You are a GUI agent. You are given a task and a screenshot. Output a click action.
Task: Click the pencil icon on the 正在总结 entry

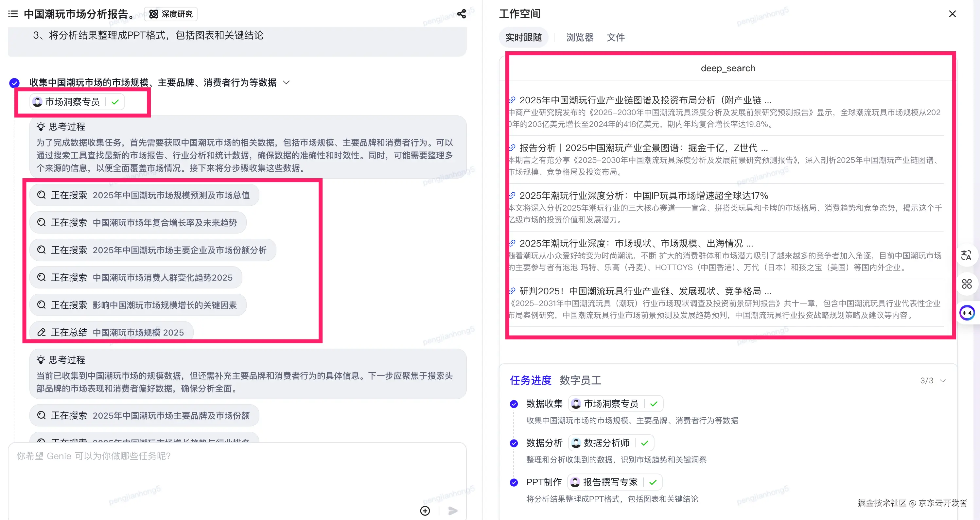click(x=41, y=332)
